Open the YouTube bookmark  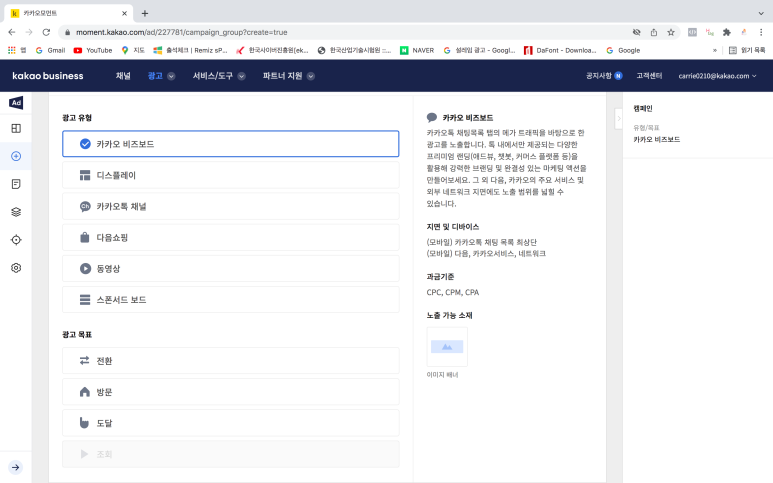click(93, 50)
